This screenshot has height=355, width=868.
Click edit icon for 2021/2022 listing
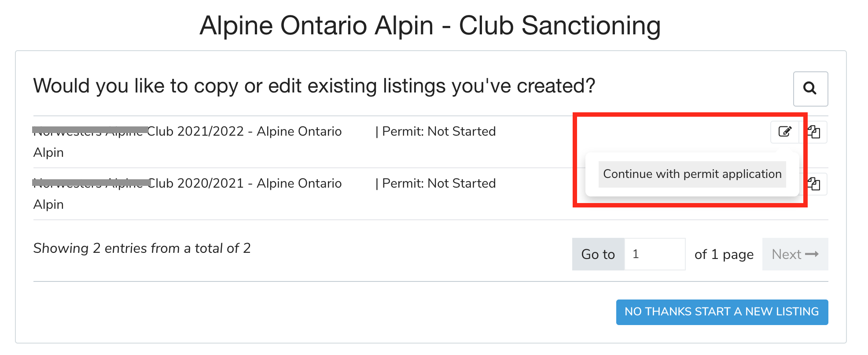pyautogui.click(x=785, y=132)
